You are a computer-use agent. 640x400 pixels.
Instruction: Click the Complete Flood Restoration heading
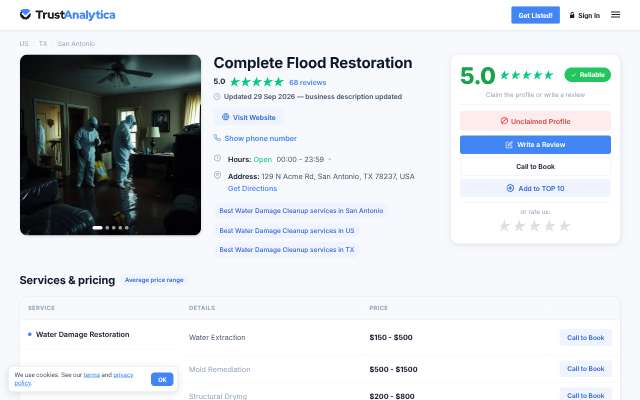click(313, 63)
